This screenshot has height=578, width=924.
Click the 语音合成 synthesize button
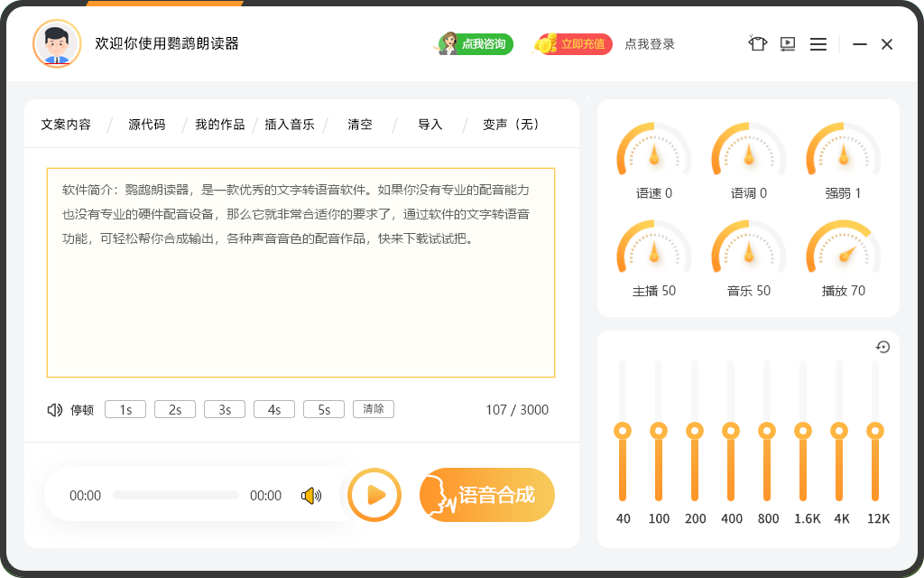tap(487, 495)
